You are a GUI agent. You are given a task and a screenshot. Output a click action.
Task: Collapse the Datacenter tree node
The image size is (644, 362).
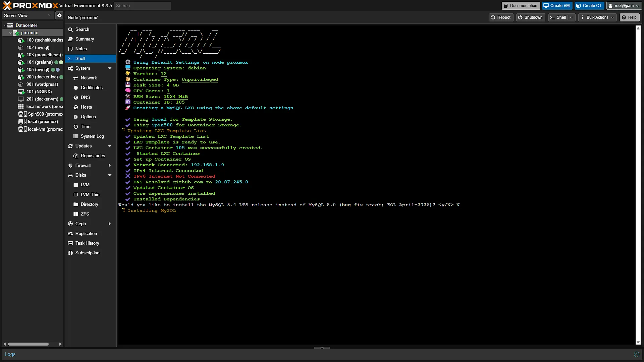click(5, 25)
